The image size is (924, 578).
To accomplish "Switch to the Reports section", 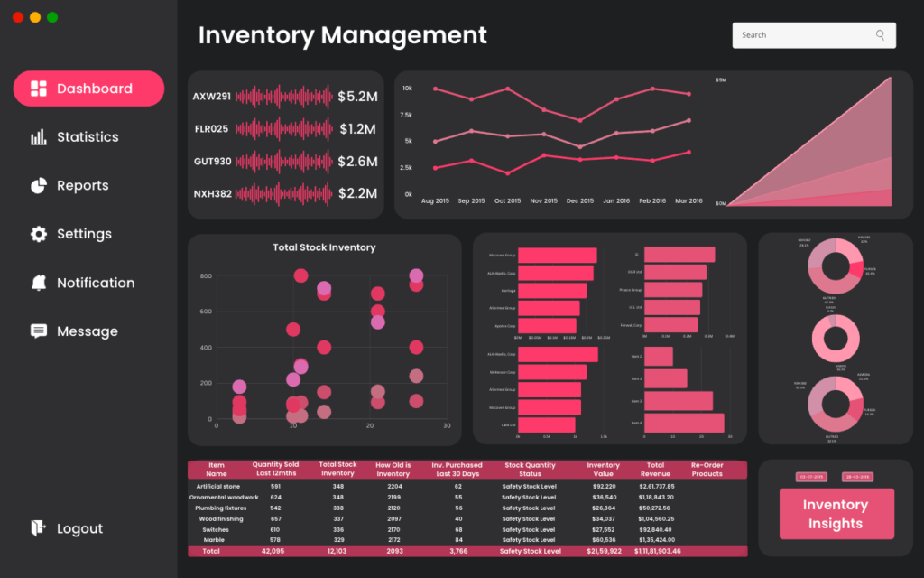I will click(84, 185).
